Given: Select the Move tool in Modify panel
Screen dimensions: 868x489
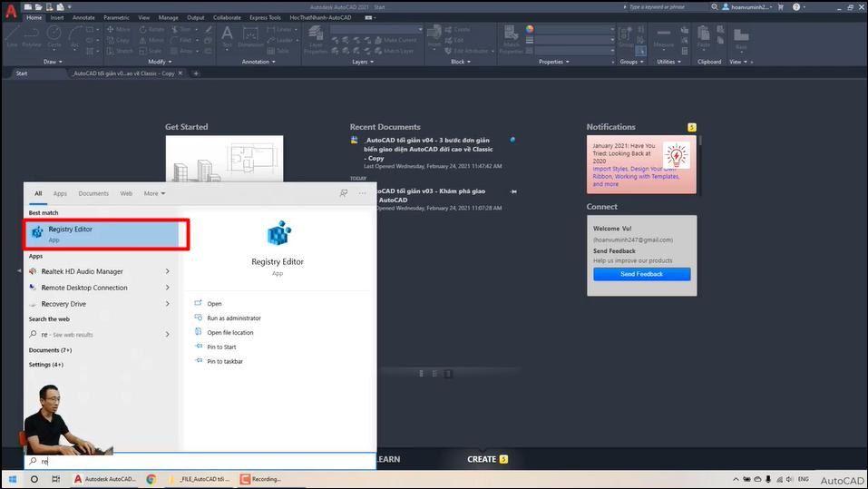Looking at the screenshot, I should coord(119,29).
